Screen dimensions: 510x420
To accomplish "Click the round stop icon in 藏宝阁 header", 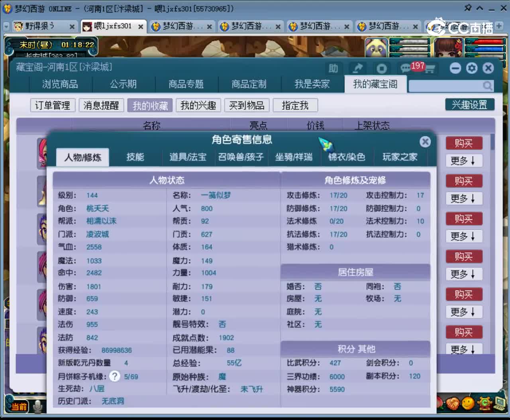I will point(382,68).
